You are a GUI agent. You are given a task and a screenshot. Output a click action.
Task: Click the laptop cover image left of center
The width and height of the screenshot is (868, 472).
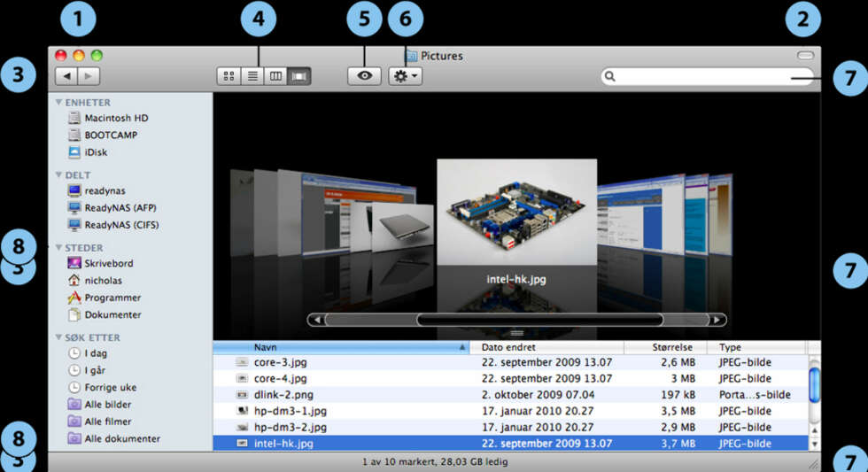(402, 228)
